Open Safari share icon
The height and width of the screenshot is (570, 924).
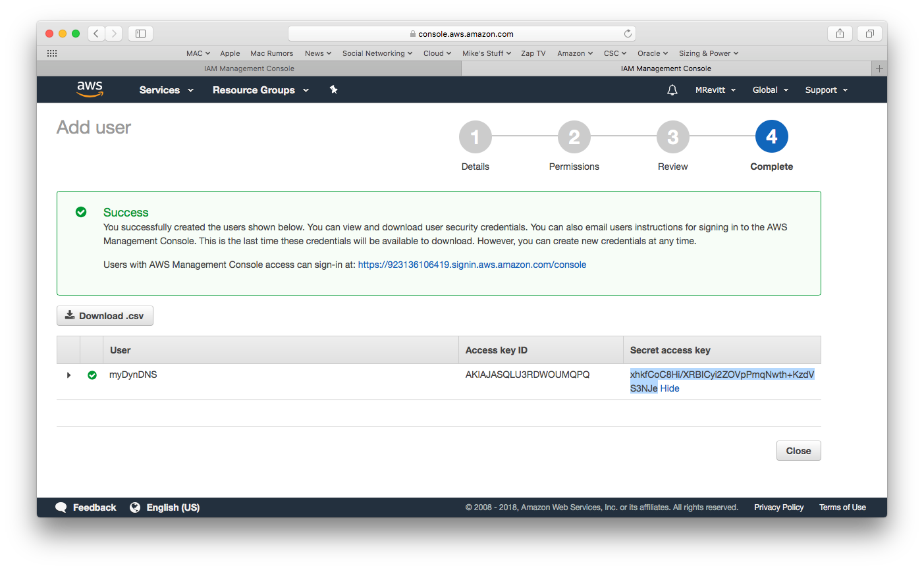(840, 34)
